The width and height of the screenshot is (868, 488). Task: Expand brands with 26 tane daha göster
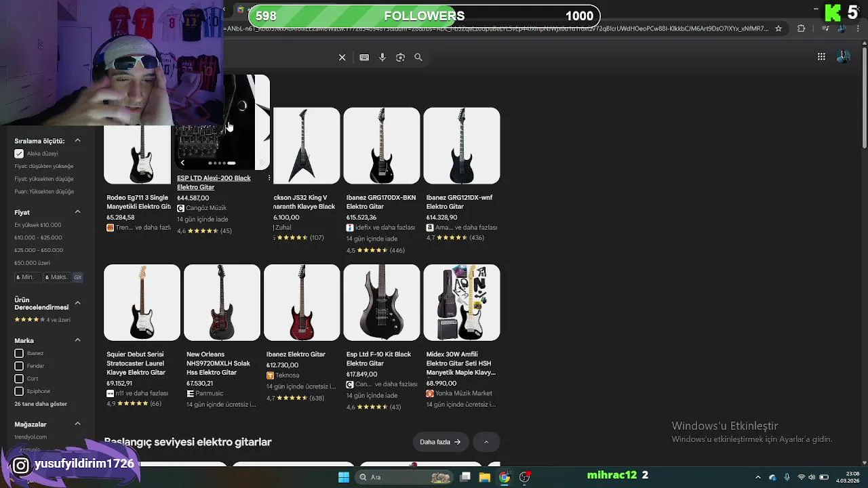(41, 404)
